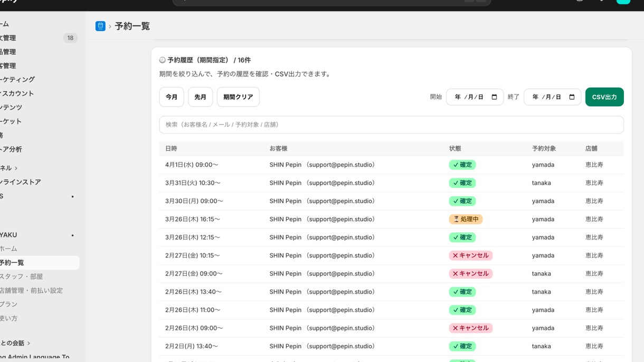Expand the sales channel chevron ending in ネル

click(16, 168)
